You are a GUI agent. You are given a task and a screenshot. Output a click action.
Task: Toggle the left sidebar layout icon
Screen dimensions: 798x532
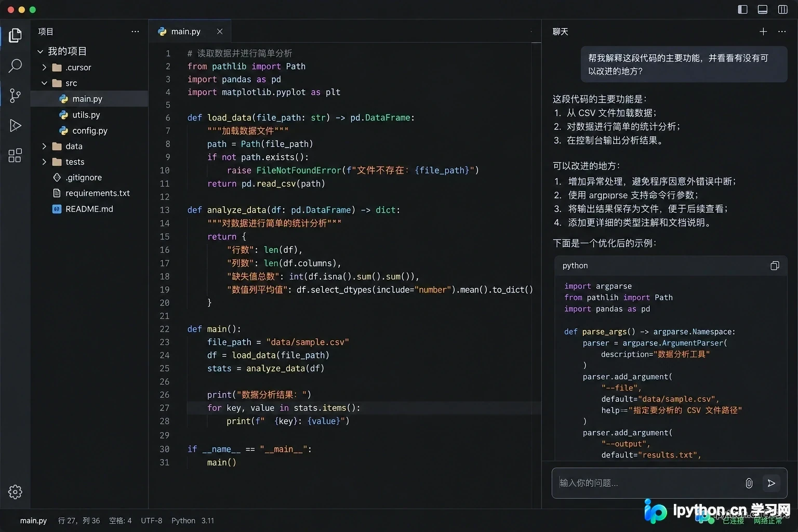(742, 9)
